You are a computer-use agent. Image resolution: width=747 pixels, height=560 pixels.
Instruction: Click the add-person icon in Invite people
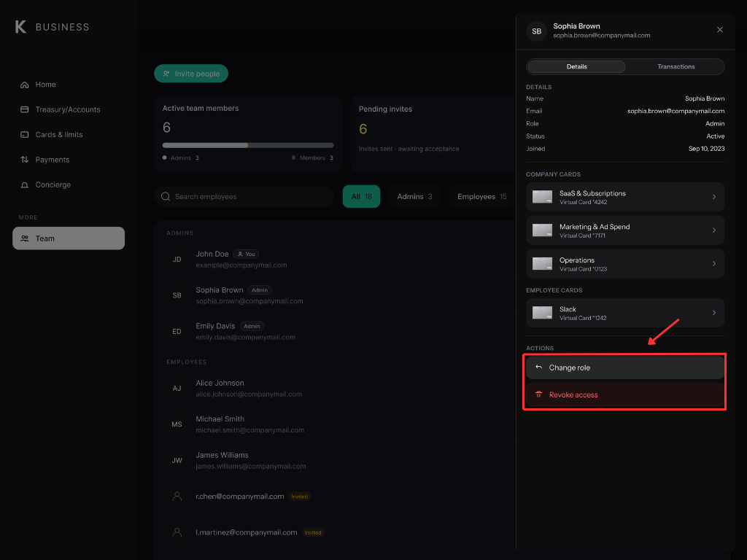click(x=166, y=74)
